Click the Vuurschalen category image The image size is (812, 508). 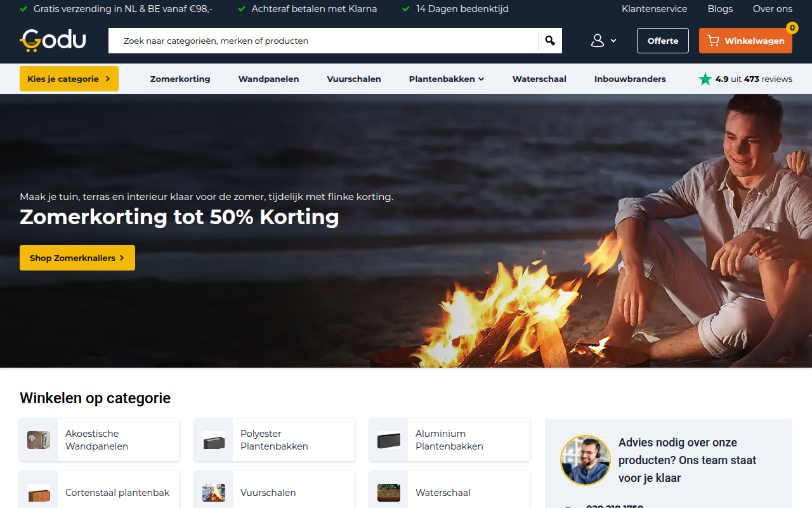coord(214,493)
